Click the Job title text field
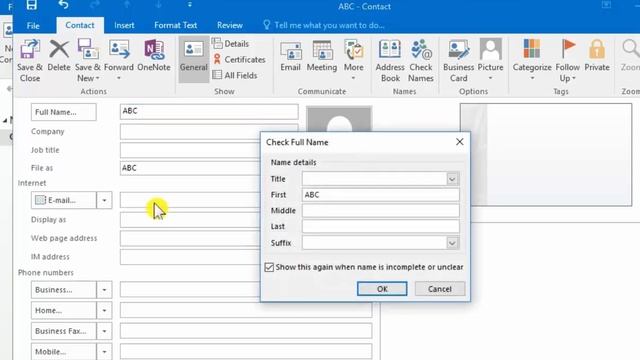Image resolution: width=640 pixels, height=360 pixels. click(190, 150)
